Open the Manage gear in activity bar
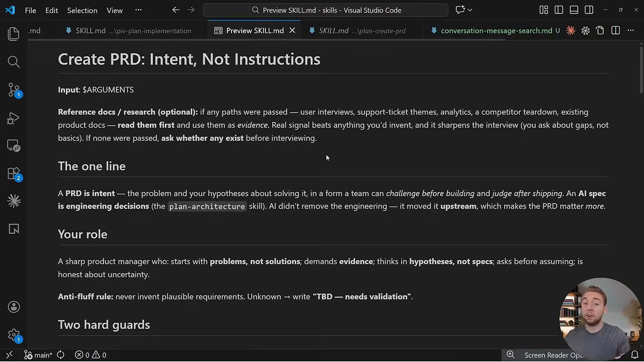This screenshot has width=644, height=362. pyautogui.click(x=14, y=335)
